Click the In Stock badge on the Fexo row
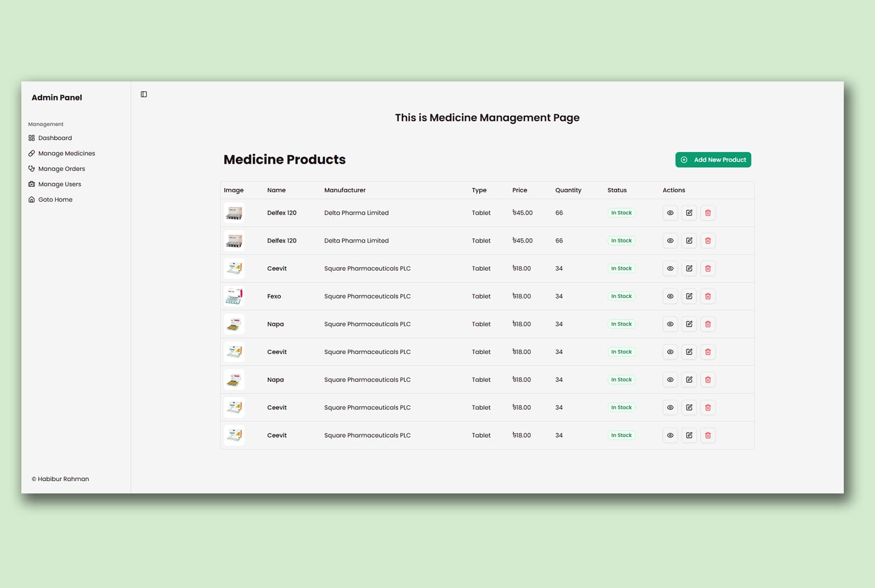This screenshot has width=875, height=588. point(621,296)
